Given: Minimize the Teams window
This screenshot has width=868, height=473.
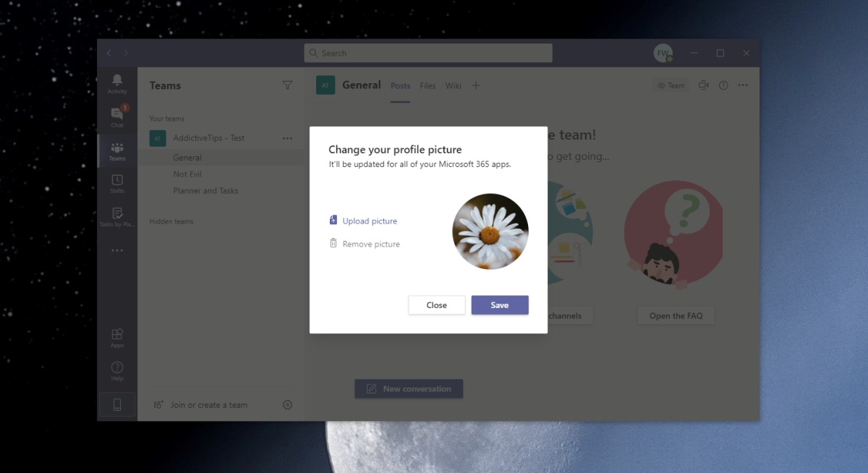Looking at the screenshot, I should pyautogui.click(x=694, y=53).
